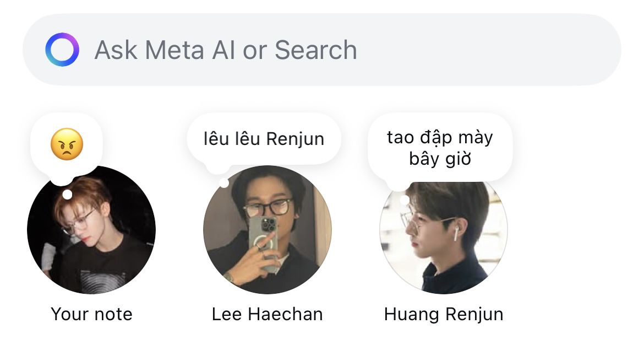
Task: Open your own note profile picture
Action: (91, 237)
